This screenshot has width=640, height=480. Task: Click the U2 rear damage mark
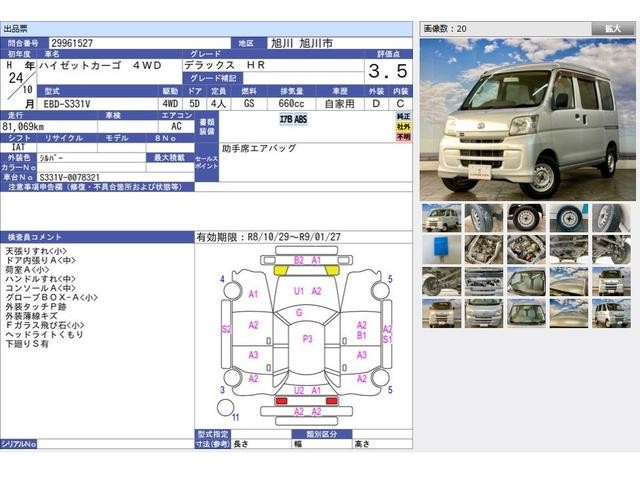point(299,391)
